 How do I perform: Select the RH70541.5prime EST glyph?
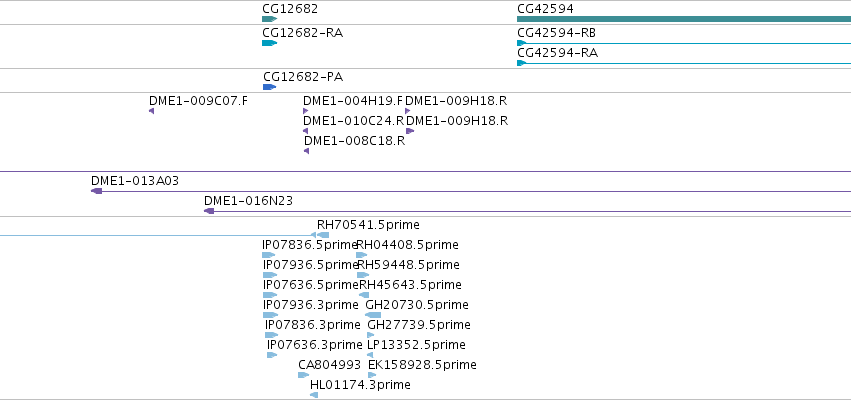point(320,235)
